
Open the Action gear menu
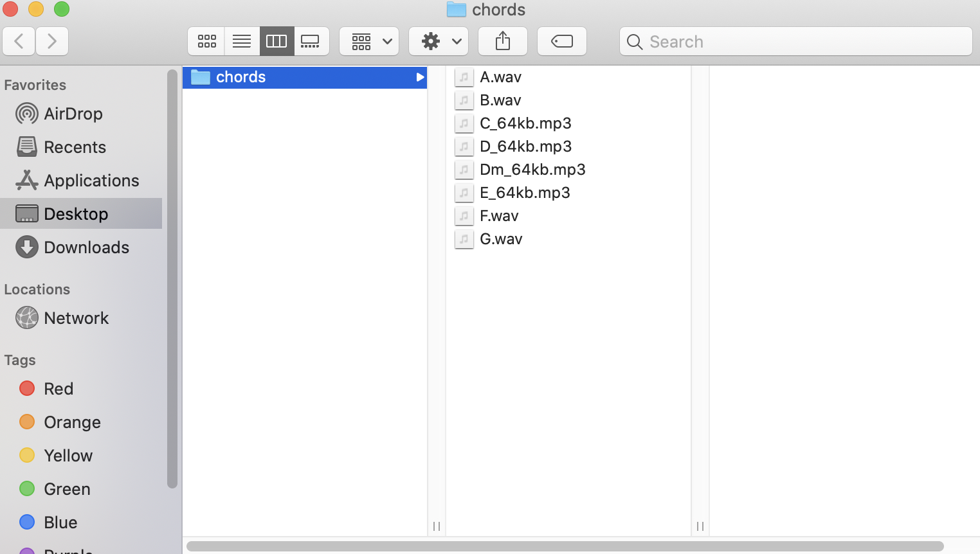439,40
